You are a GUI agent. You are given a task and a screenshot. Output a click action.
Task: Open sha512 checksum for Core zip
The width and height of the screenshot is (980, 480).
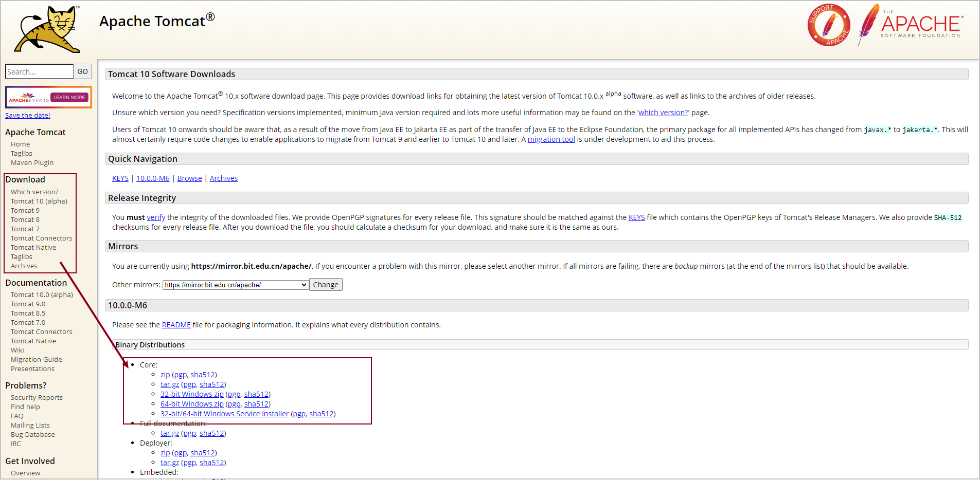[203, 375]
